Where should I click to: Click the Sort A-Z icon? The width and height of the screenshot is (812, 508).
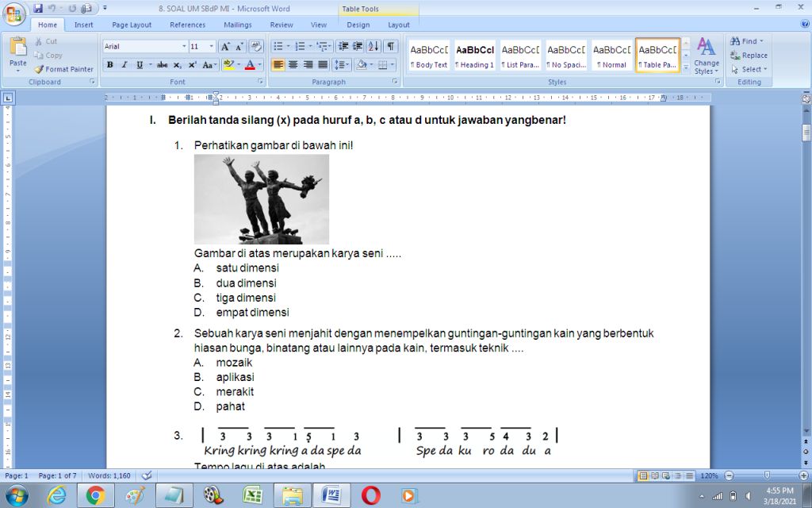coord(373,47)
